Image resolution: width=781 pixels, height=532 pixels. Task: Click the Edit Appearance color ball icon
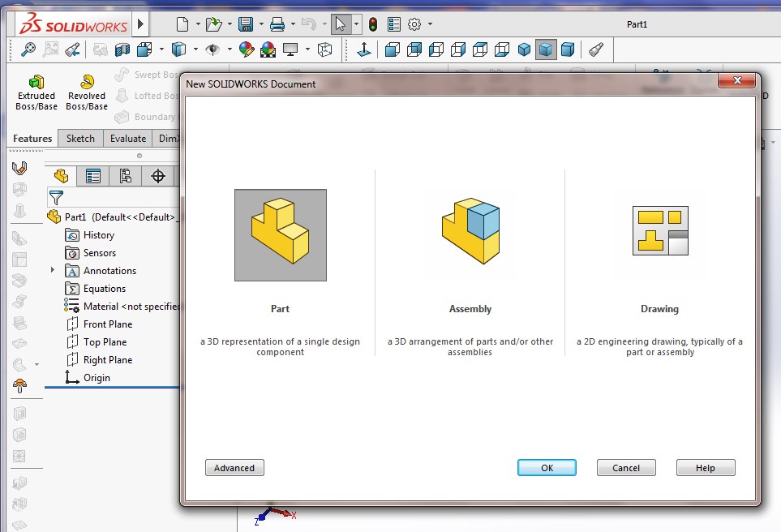246,49
